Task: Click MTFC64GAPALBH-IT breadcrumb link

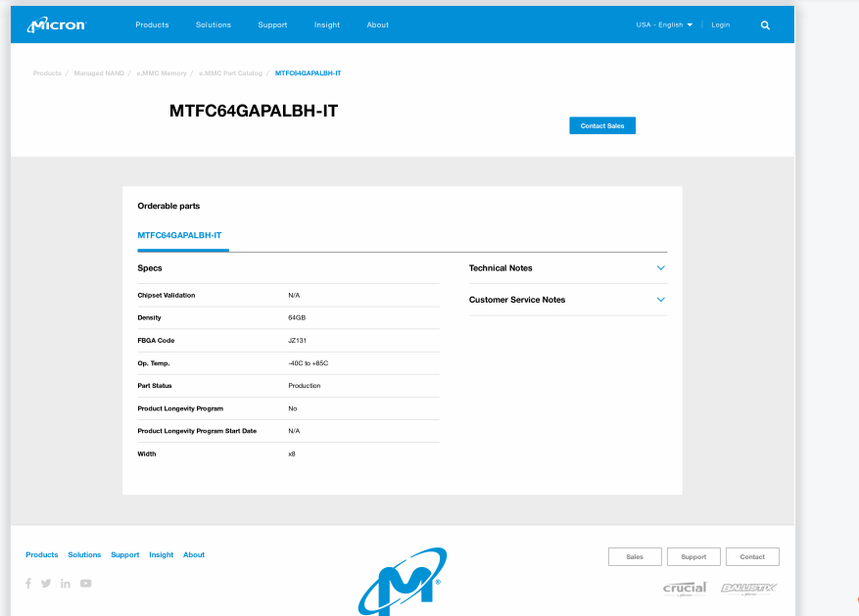Action: (x=308, y=72)
